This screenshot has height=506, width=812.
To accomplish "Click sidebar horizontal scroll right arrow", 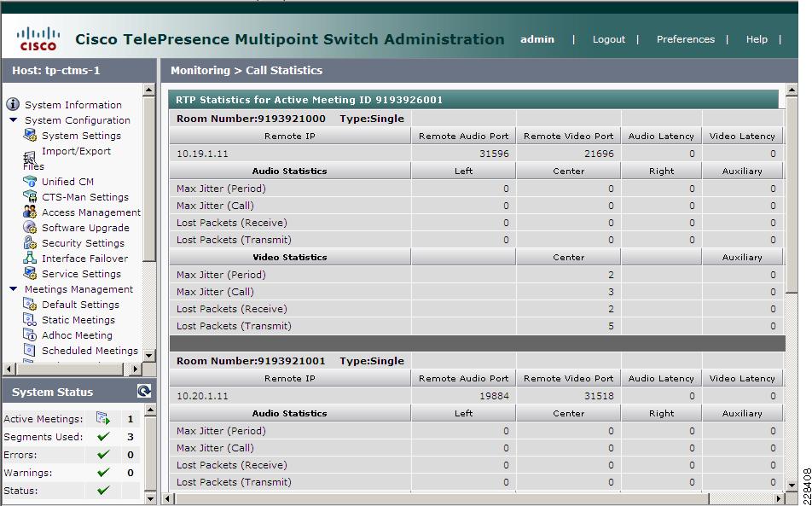I will click(135, 369).
